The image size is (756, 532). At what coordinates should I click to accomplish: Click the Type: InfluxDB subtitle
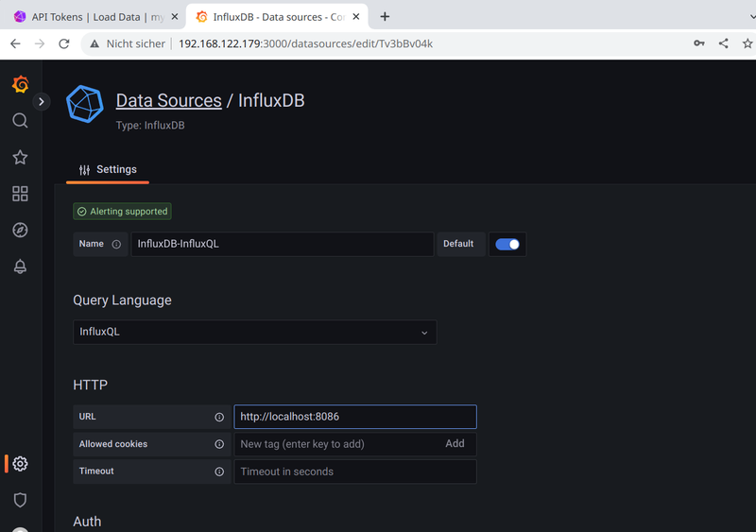(150, 126)
